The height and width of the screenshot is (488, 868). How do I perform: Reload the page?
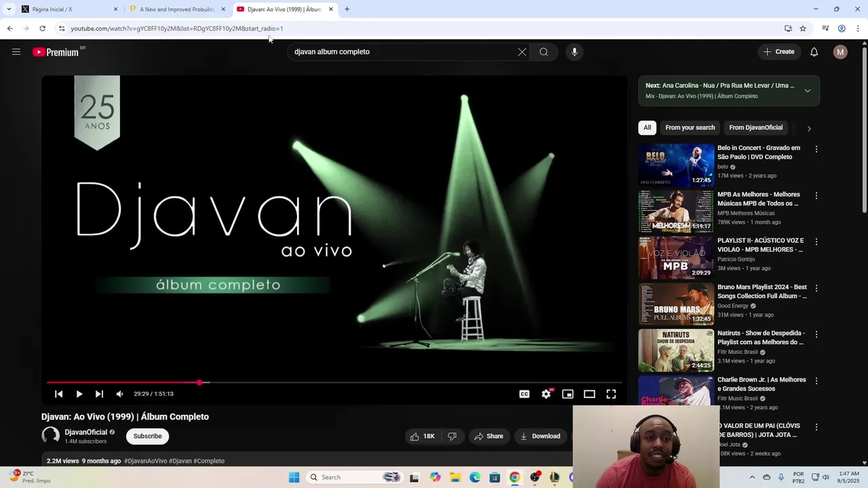point(42,28)
